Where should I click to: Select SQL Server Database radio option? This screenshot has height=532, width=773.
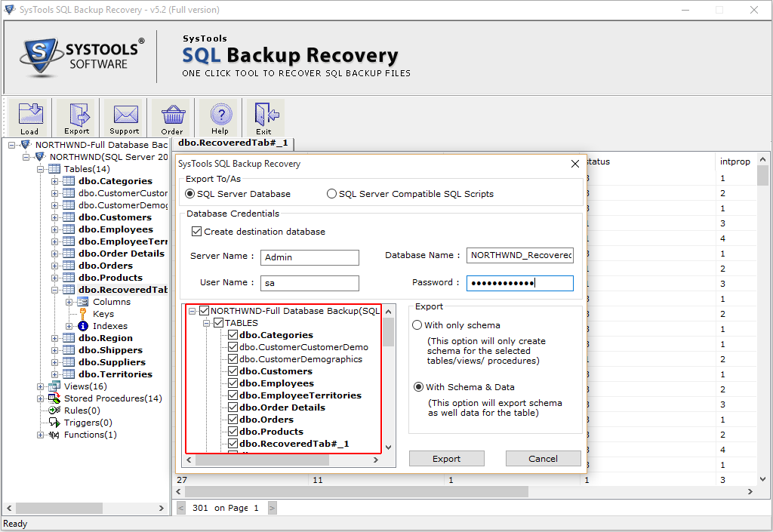pos(189,194)
